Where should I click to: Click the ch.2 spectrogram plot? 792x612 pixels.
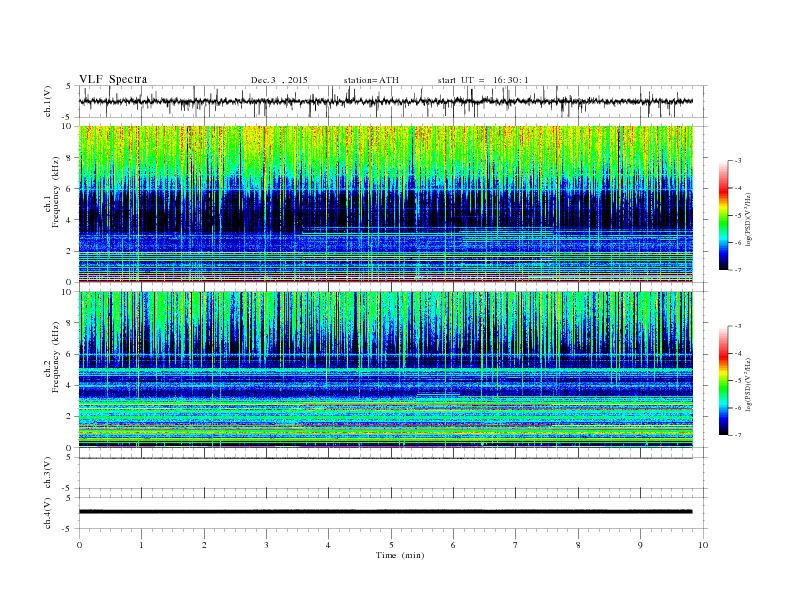[386, 370]
